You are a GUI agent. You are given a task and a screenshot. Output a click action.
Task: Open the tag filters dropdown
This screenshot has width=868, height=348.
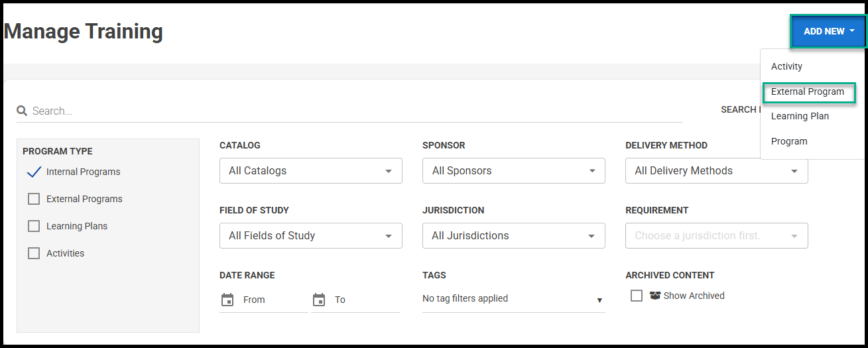click(x=513, y=299)
